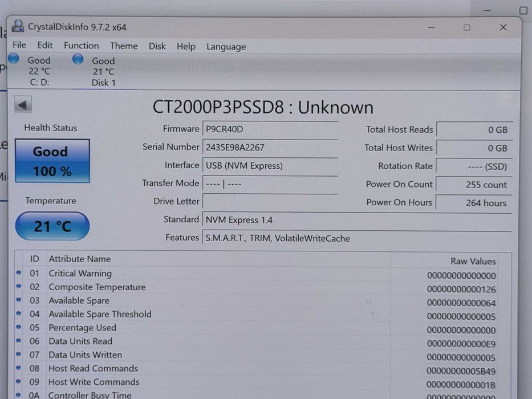Viewport: 532px width, 399px height.
Task: Click the Standard field NVM Express 1.4
Action: click(x=357, y=220)
